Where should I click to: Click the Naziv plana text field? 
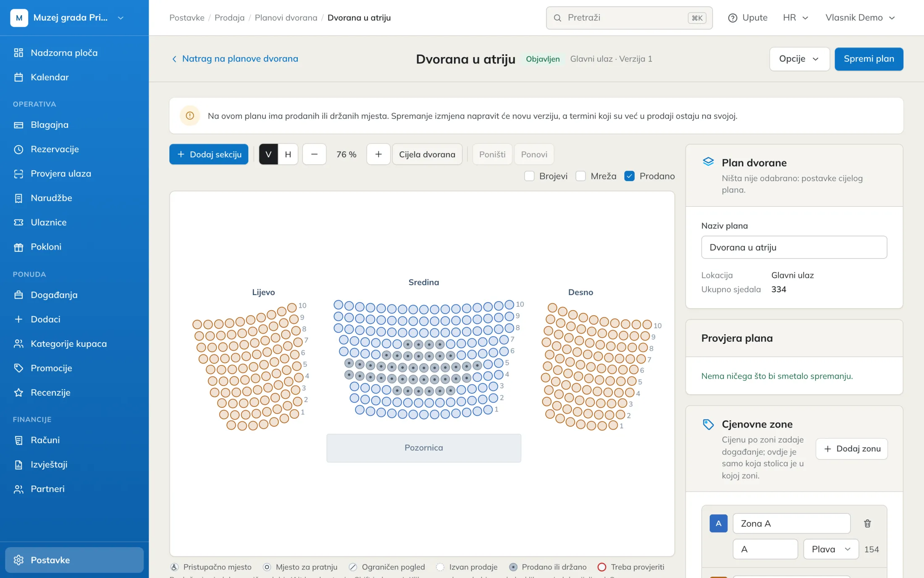coord(794,247)
